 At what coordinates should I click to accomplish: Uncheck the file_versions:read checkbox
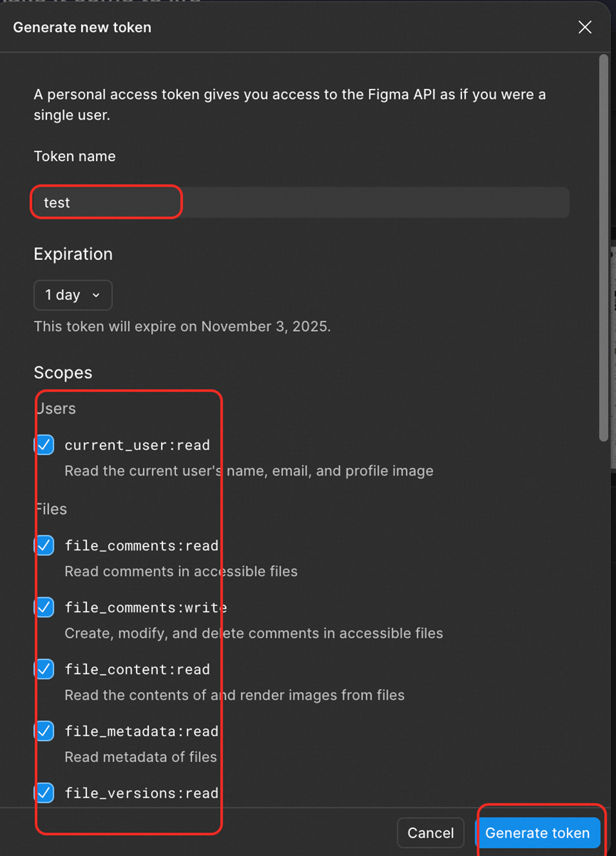pyautogui.click(x=45, y=793)
